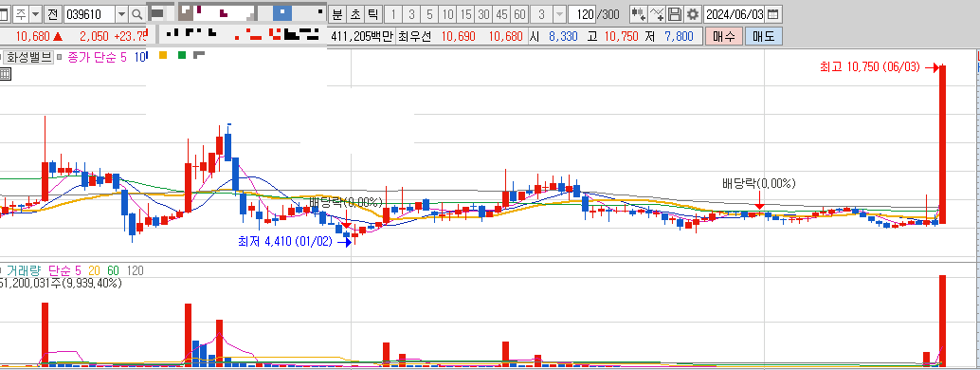Click the tall red candle on 06/03
This screenshot has width=980, height=370.
coord(942,144)
